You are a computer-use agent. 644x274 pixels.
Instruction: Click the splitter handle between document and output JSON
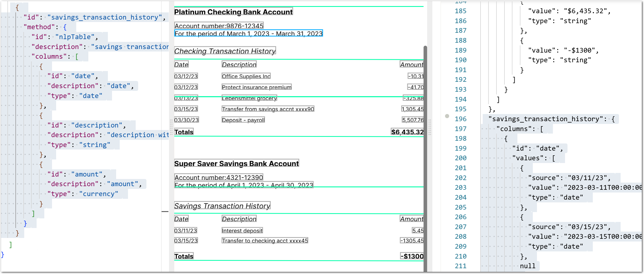click(430, 127)
